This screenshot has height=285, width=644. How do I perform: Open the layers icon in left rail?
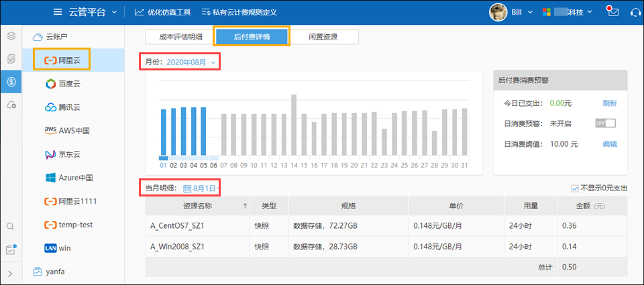[x=11, y=36]
